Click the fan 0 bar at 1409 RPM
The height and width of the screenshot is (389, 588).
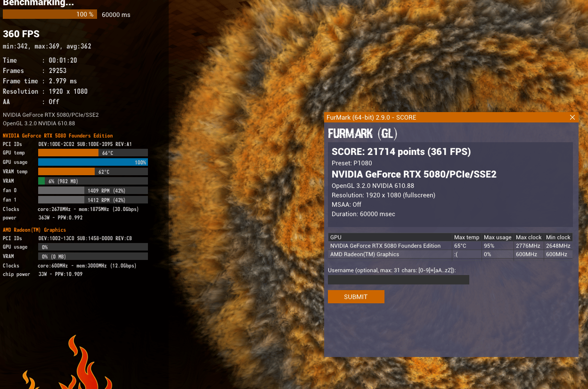coord(93,190)
